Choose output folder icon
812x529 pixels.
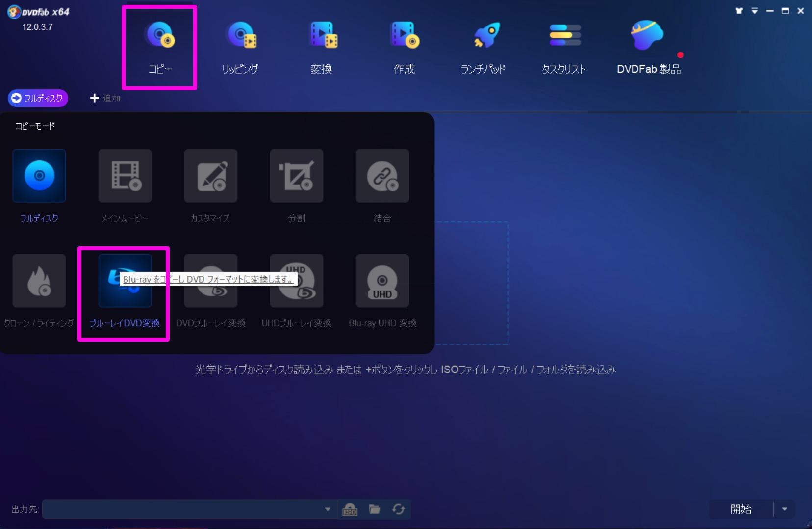[x=375, y=509]
